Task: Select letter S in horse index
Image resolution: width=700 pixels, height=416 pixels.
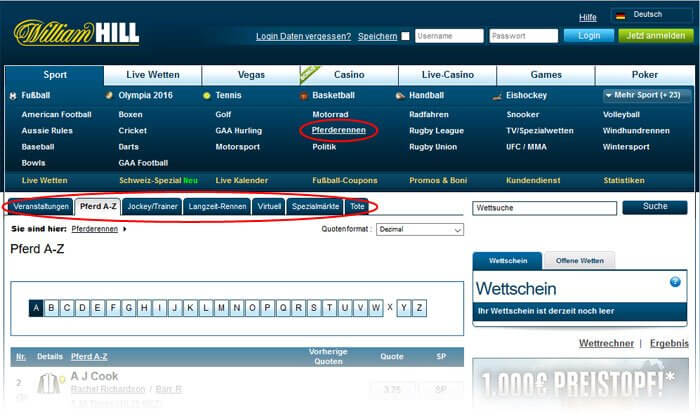Action: pyautogui.click(x=314, y=308)
